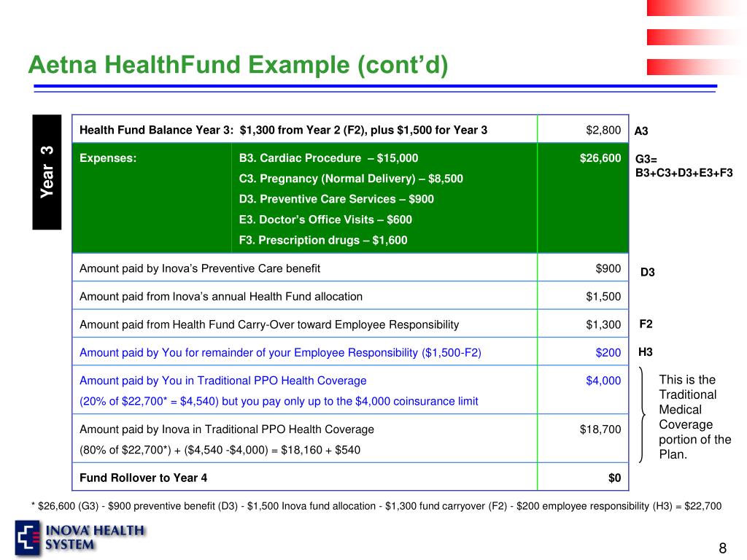This screenshot has height=560, width=747.
Task: Click the 'D3' label beside $900
Action: point(648,273)
